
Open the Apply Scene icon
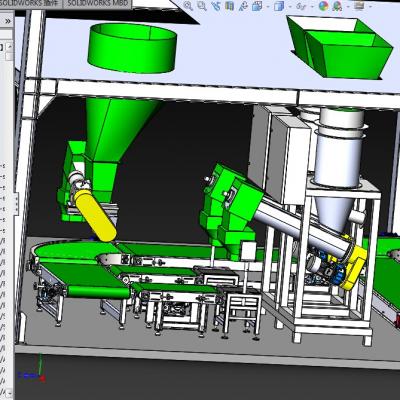click(x=337, y=6)
